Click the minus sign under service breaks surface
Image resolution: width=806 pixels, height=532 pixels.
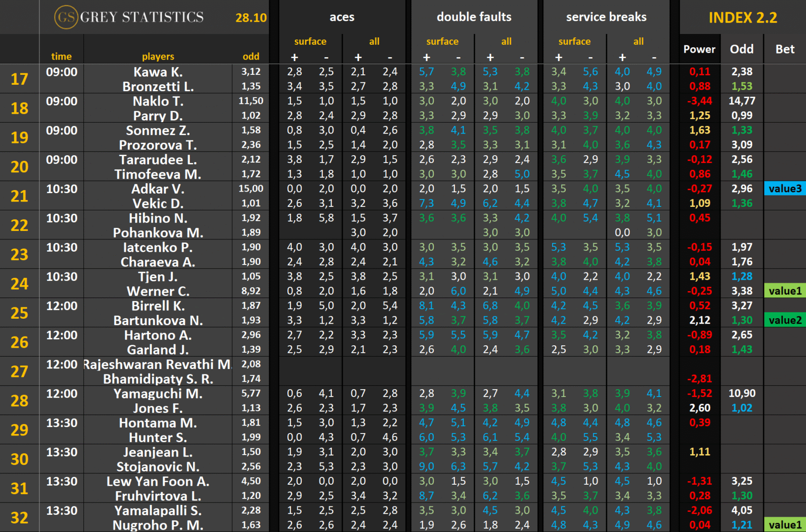(591, 57)
